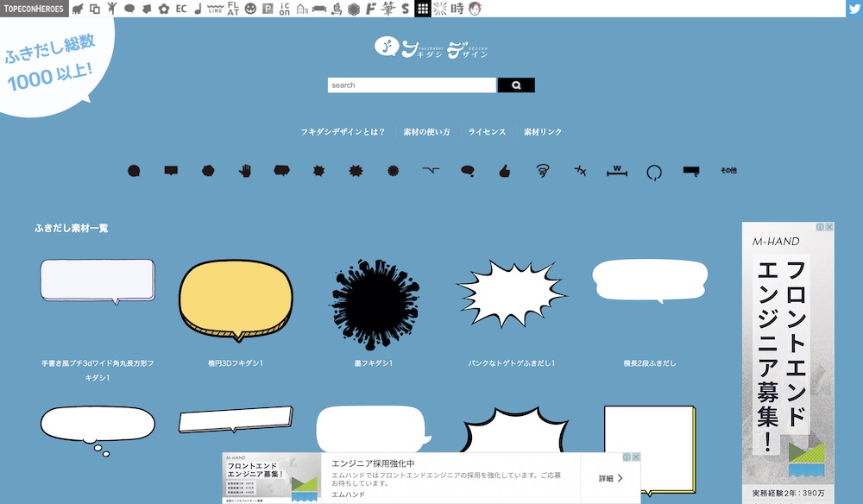Open the 横長2段ふきだし thumbnail
The height and width of the screenshot is (504, 863).
click(x=650, y=281)
